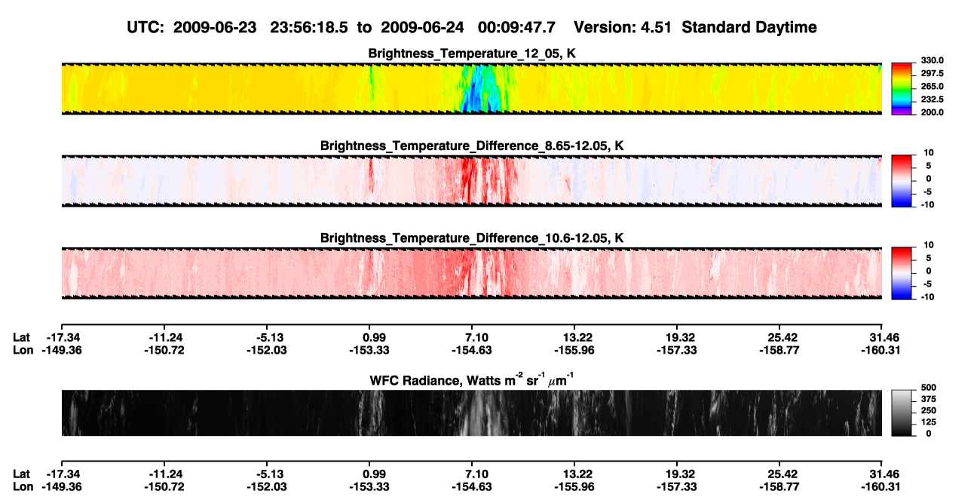
Task: Click the 330.0 color bar label
Action: [x=932, y=60]
